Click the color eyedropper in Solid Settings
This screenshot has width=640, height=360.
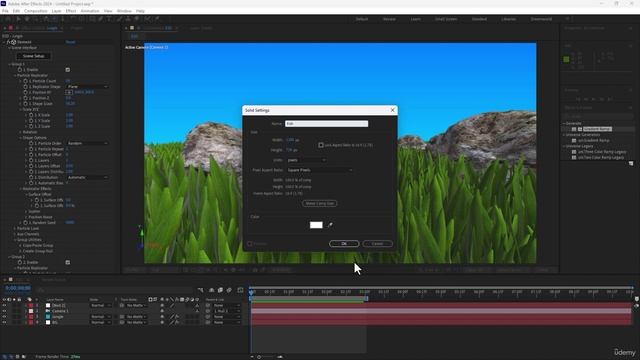pos(330,225)
